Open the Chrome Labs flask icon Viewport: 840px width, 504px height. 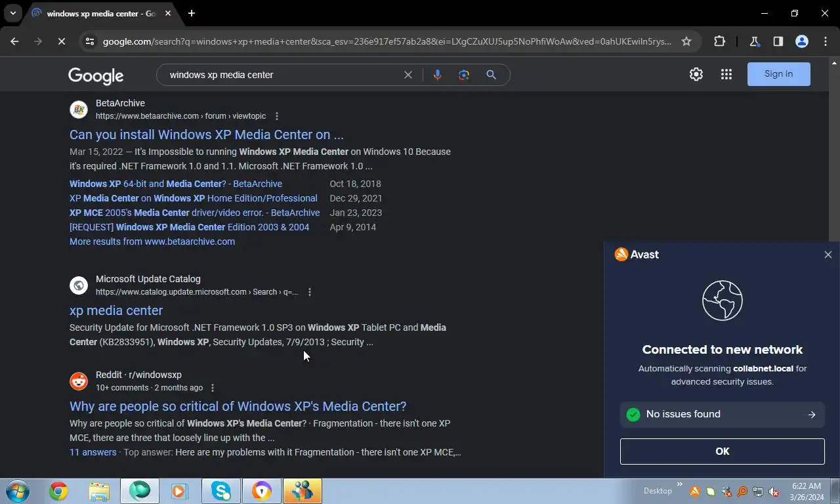(754, 41)
